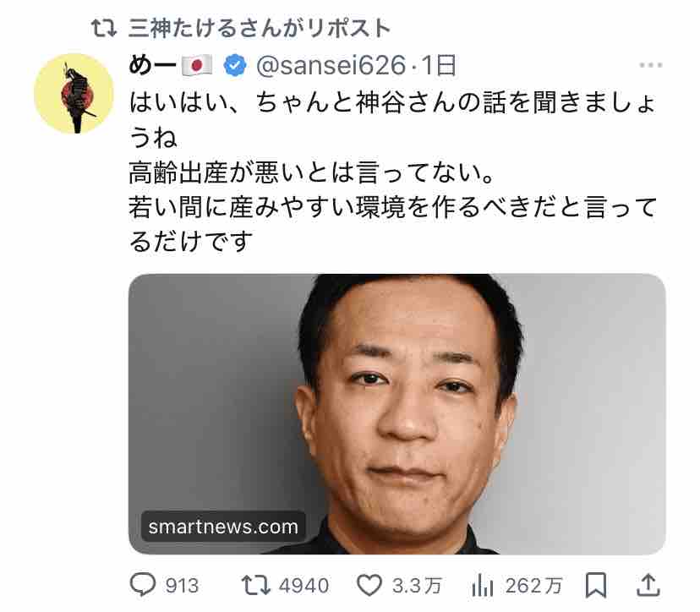This screenshot has width=700, height=612.
Task: Open the three-dot more options menu
Action: point(650,65)
